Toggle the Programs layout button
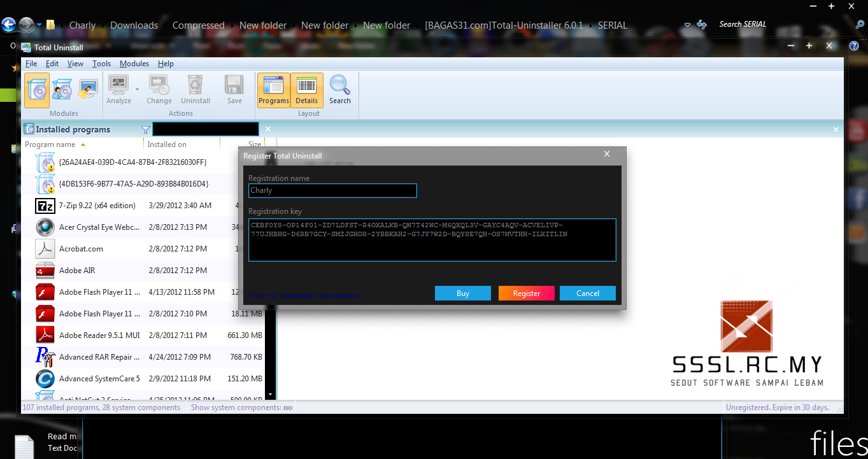This screenshot has width=868, height=459. click(274, 90)
